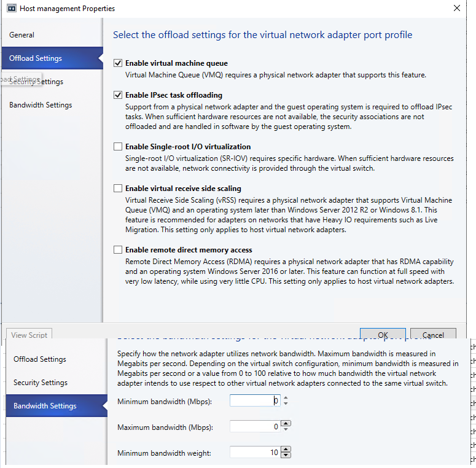This screenshot has height=468, width=476.
Task: Increase Minimum bandwidth weight with up arrow
Action: 286,450
